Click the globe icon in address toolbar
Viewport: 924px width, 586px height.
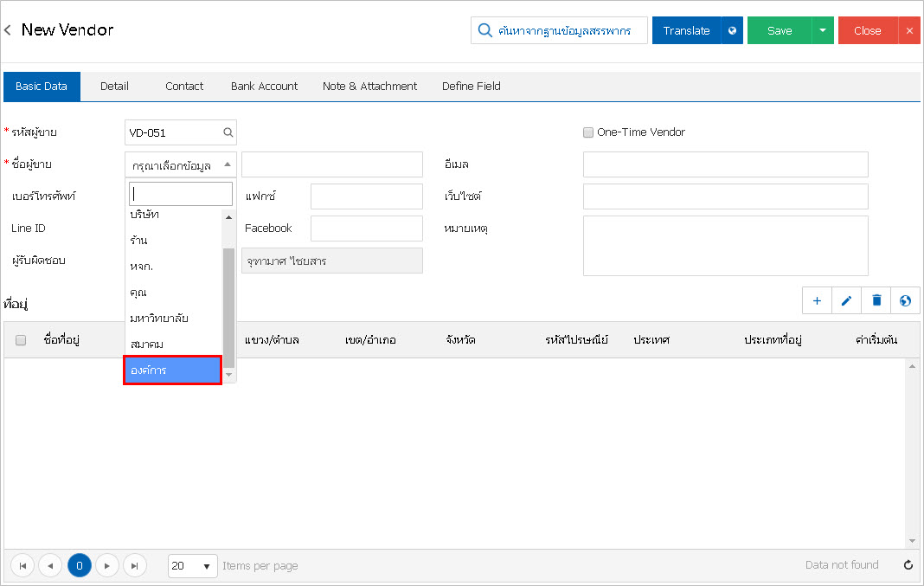pos(905,300)
